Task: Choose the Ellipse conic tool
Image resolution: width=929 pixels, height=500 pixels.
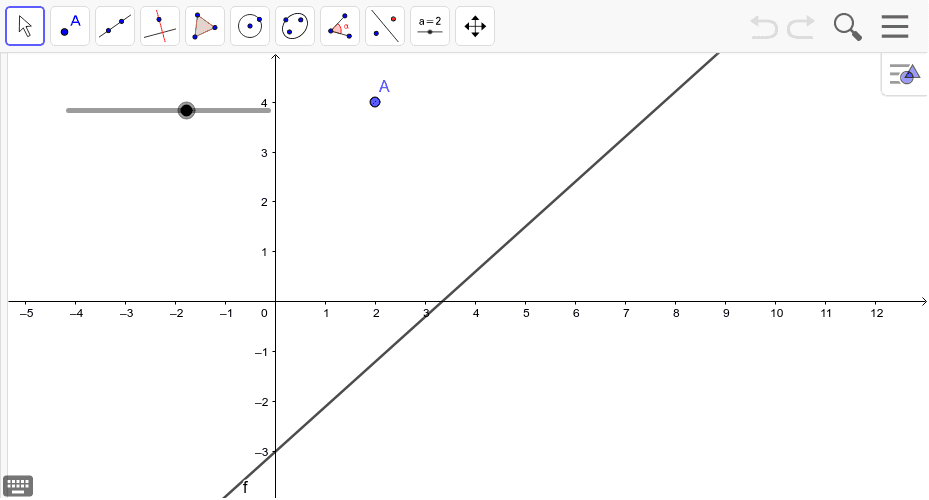Action: (295, 26)
